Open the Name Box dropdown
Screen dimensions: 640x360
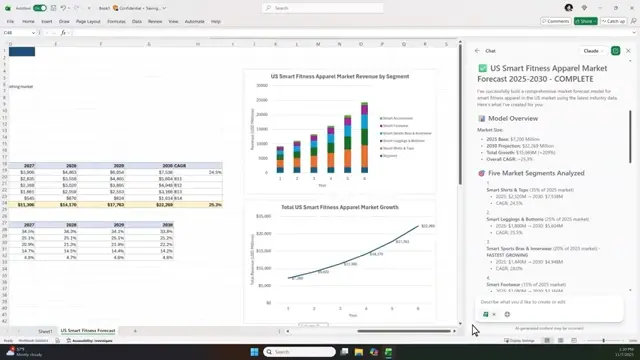(x=33, y=33)
